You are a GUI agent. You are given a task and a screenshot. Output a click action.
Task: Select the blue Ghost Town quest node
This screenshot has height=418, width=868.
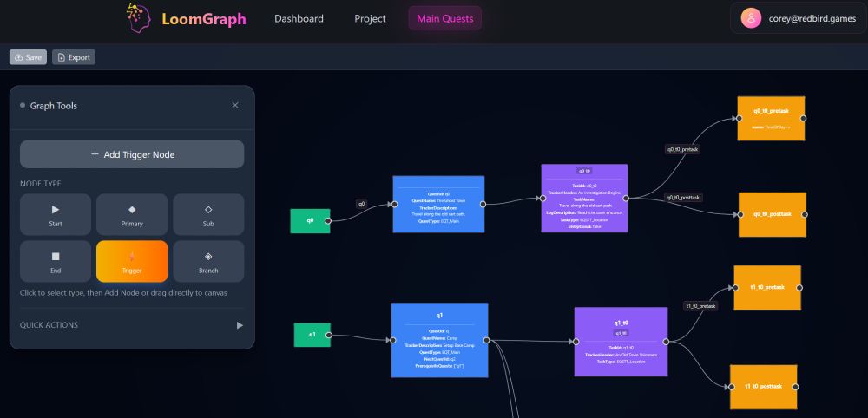438,204
